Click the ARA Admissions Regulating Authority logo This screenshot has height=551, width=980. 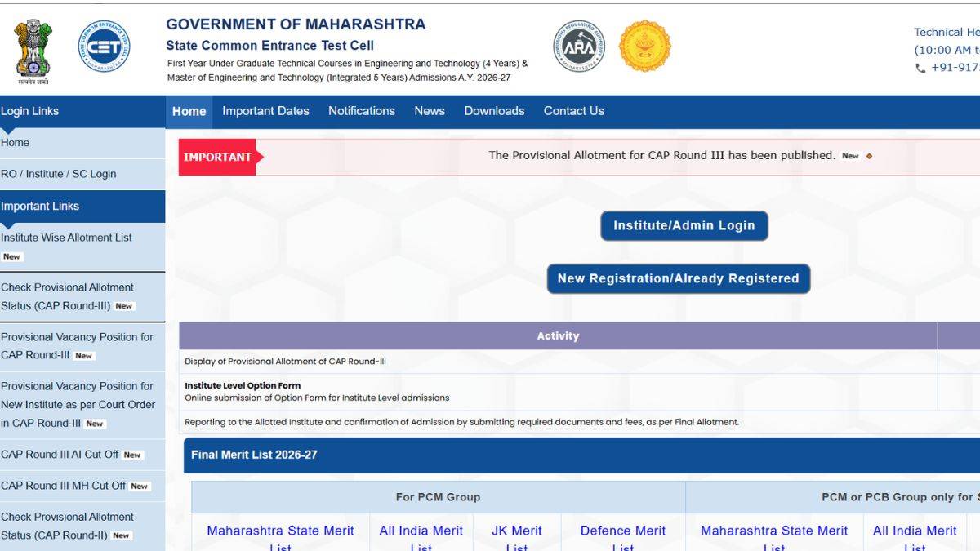[579, 47]
